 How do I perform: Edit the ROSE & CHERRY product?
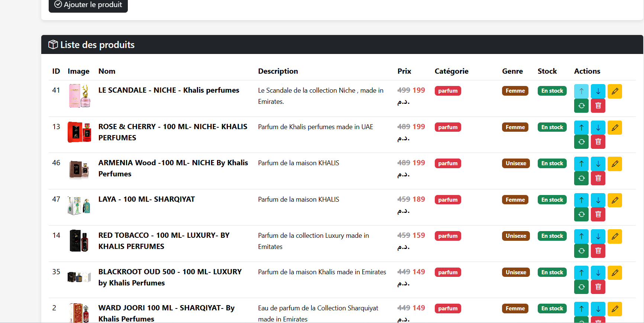615,128
